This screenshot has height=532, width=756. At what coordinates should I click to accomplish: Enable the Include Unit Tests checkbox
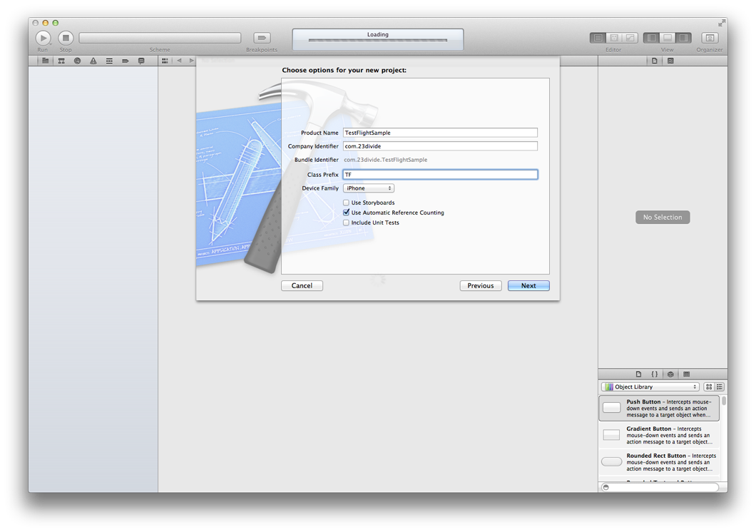[346, 222]
